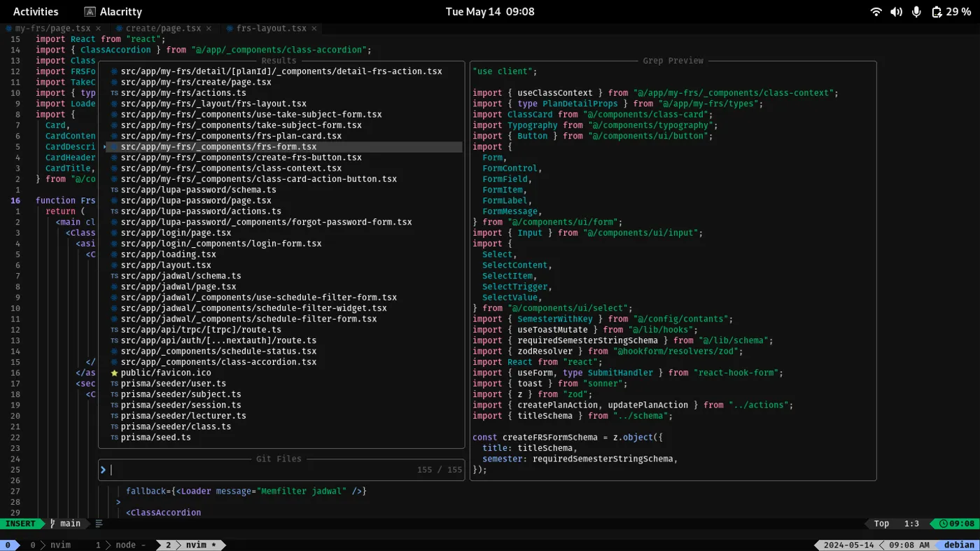Open the clock menu showing Tue May 14
This screenshot has width=980, height=551.
pyautogui.click(x=490, y=11)
